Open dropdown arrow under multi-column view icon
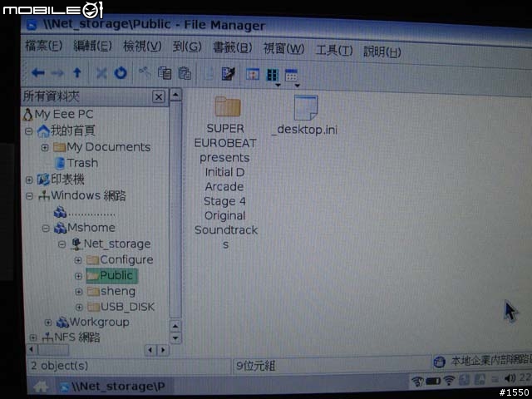 pyautogui.click(x=278, y=85)
